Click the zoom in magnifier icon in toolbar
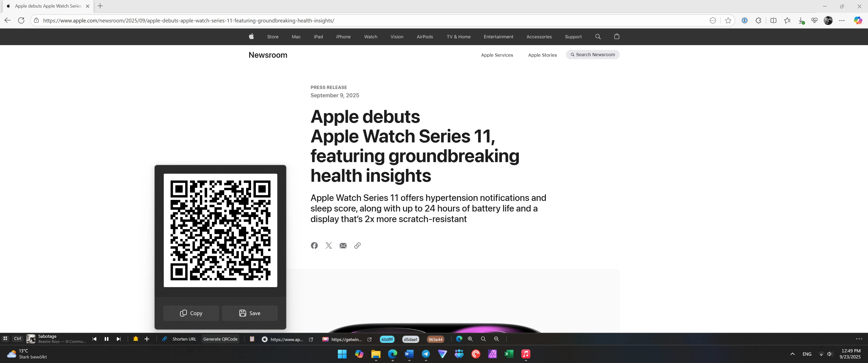The height and width of the screenshot is (363, 868). (x=470, y=339)
